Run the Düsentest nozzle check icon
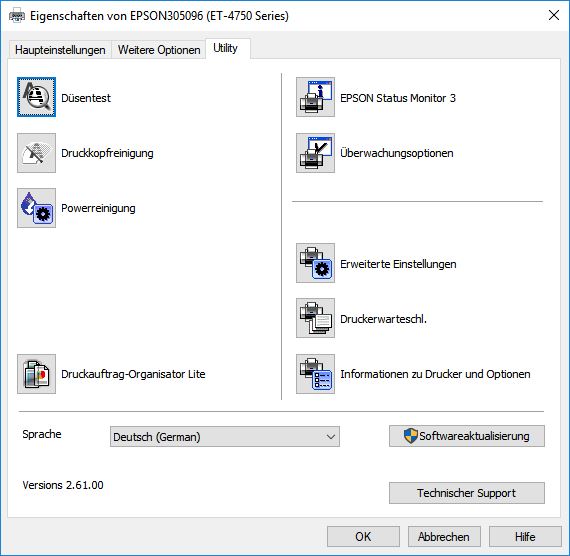 point(36,97)
